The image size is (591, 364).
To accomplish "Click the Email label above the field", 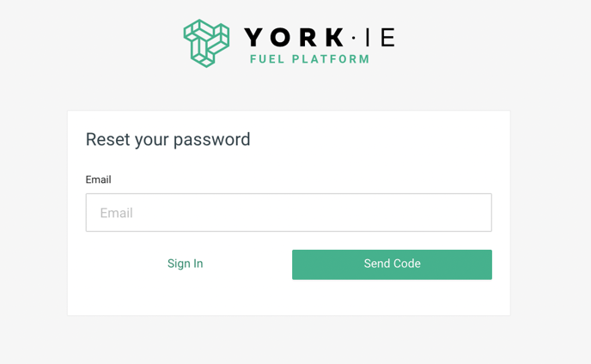I will click(99, 179).
